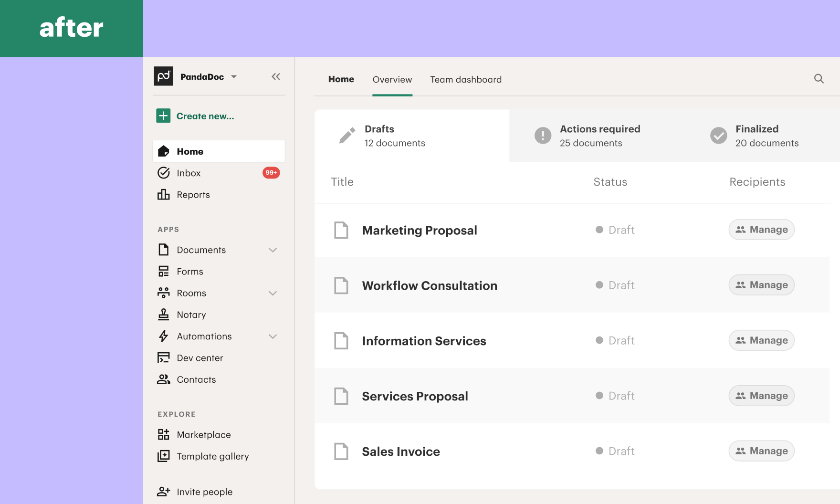The width and height of the screenshot is (840, 504).
Task: Open Dev center in sidebar
Action: coord(199,358)
